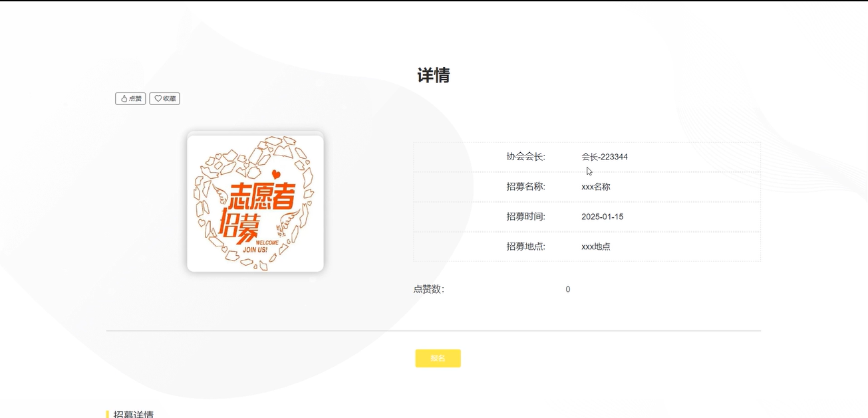Select the value xxx地点
Viewport: 868px width, 418px height.
point(596,247)
